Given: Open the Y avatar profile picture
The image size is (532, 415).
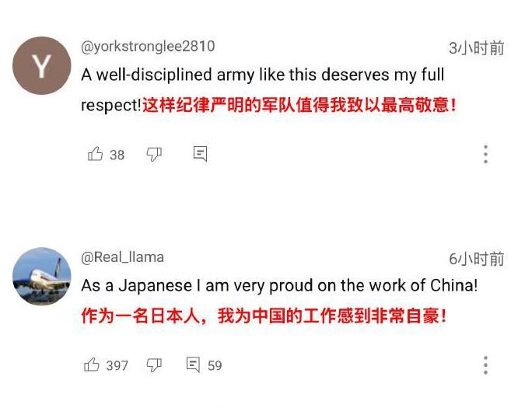Looking at the screenshot, I should [x=42, y=65].
